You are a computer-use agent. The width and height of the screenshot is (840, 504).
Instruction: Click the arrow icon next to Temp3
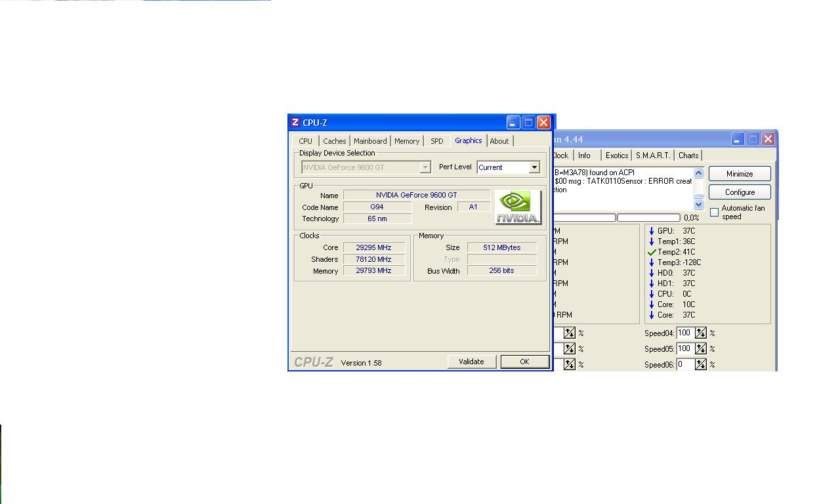652,262
